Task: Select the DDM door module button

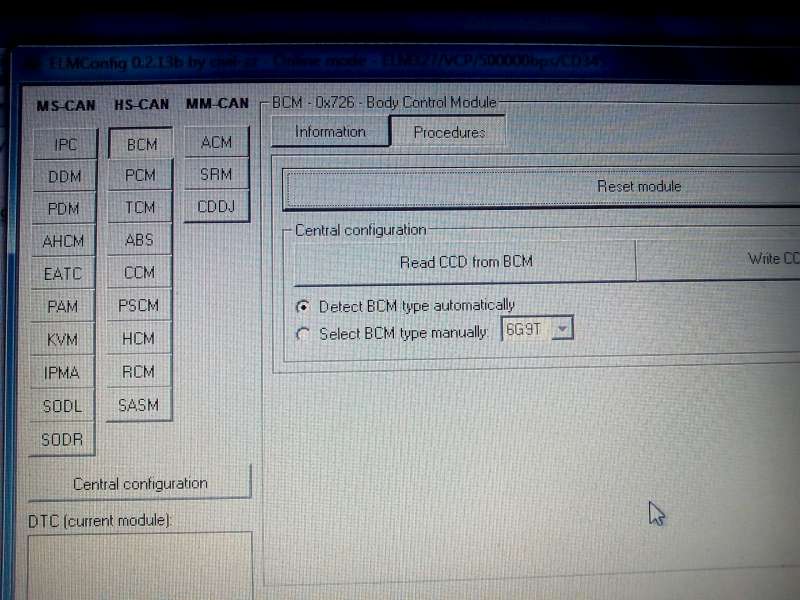Action: click(x=64, y=177)
